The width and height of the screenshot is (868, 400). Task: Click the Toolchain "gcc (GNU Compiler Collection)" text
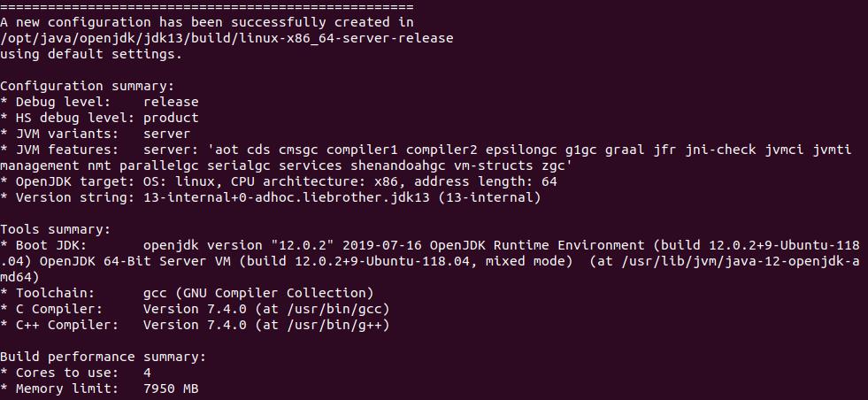click(x=258, y=293)
